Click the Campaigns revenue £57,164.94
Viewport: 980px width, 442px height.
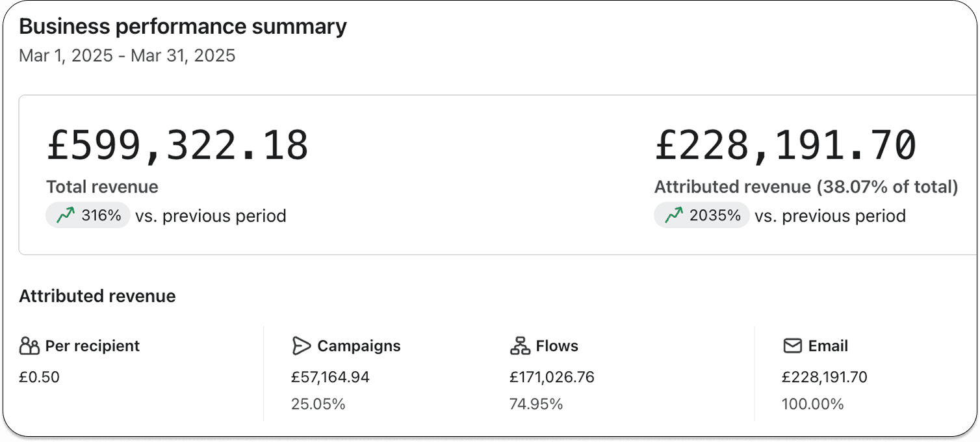click(x=330, y=377)
